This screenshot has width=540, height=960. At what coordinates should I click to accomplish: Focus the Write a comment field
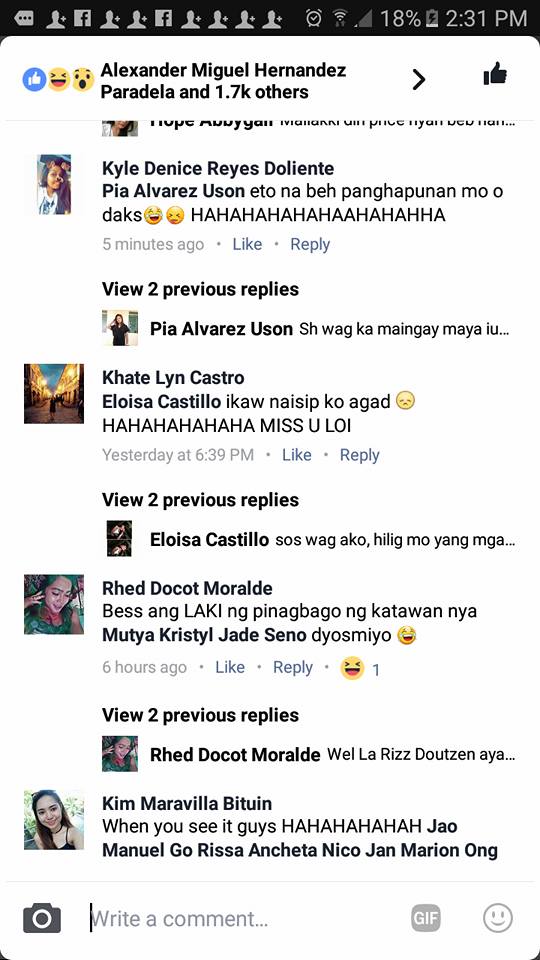(x=245, y=918)
